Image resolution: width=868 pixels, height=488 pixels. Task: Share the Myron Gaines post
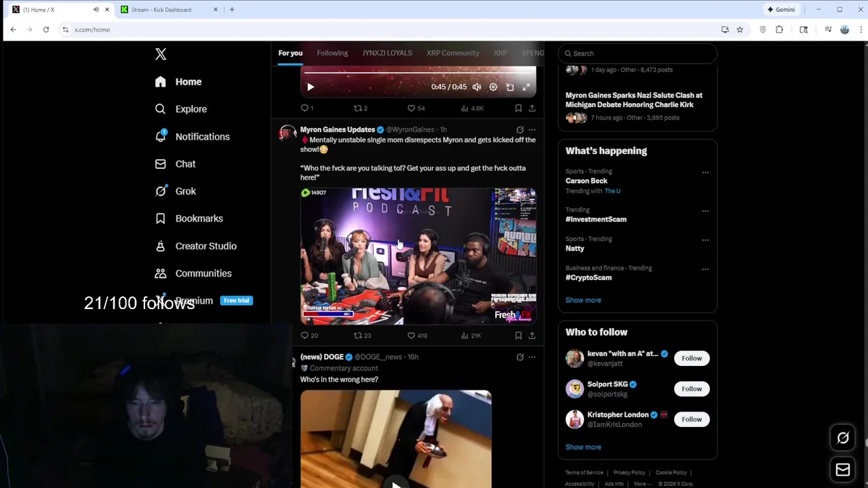click(x=532, y=335)
